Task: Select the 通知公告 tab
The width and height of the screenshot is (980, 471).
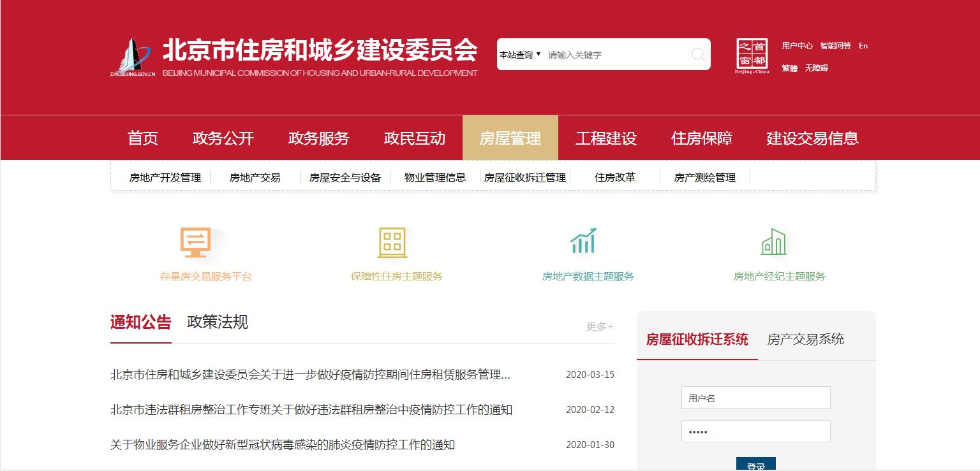Action: [x=141, y=322]
